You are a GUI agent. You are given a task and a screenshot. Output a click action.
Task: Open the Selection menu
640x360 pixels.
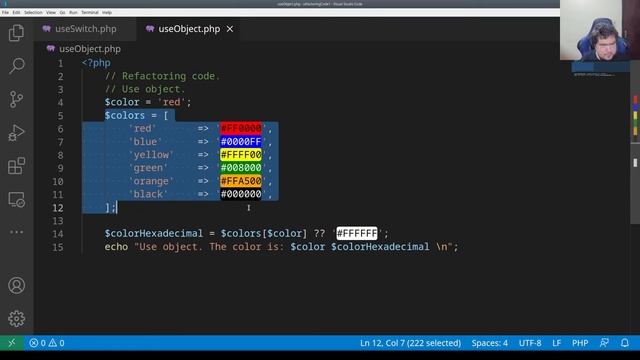[33, 13]
